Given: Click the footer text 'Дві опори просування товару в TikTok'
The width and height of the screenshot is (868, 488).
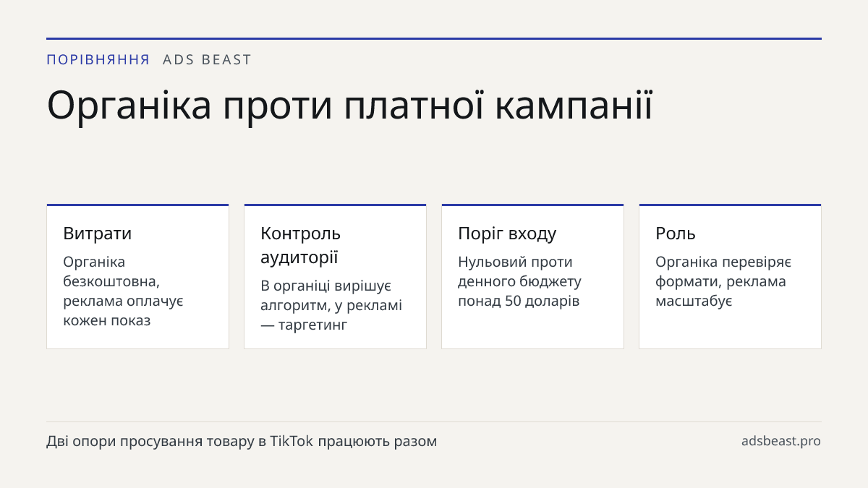Looking at the screenshot, I should 180,441.
